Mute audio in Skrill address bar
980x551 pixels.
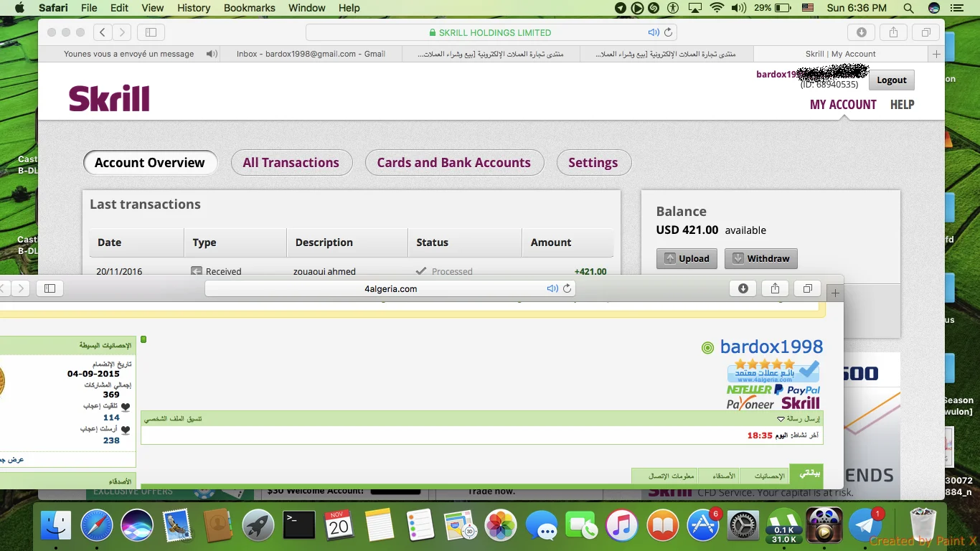point(653,32)
